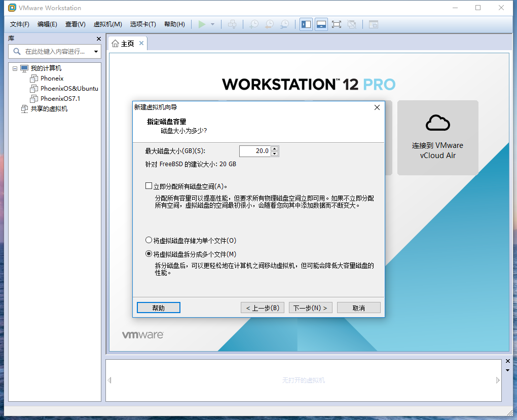Viewport: 517px width, 420px height.
Task: Open the 虚拟机(M) menu
Action: pos(108,24)
